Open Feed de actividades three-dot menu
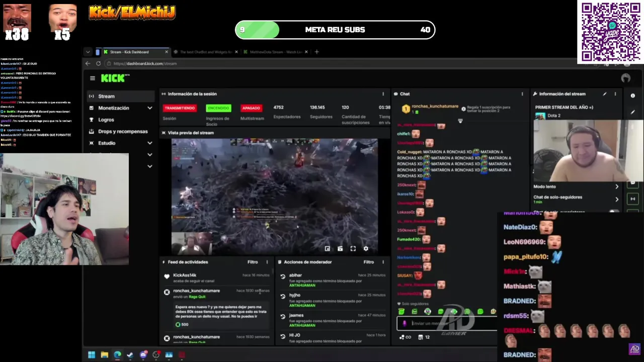Image resolution: width=644 pixels, height=362 pixels. pyautogui.click(x=267, y=262)
